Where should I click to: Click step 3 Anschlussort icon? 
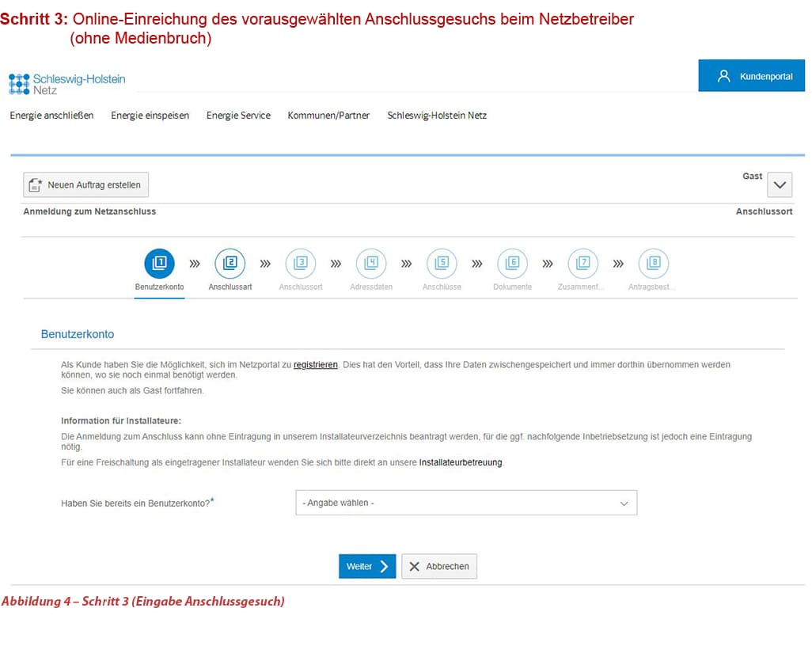coord(301,263)
